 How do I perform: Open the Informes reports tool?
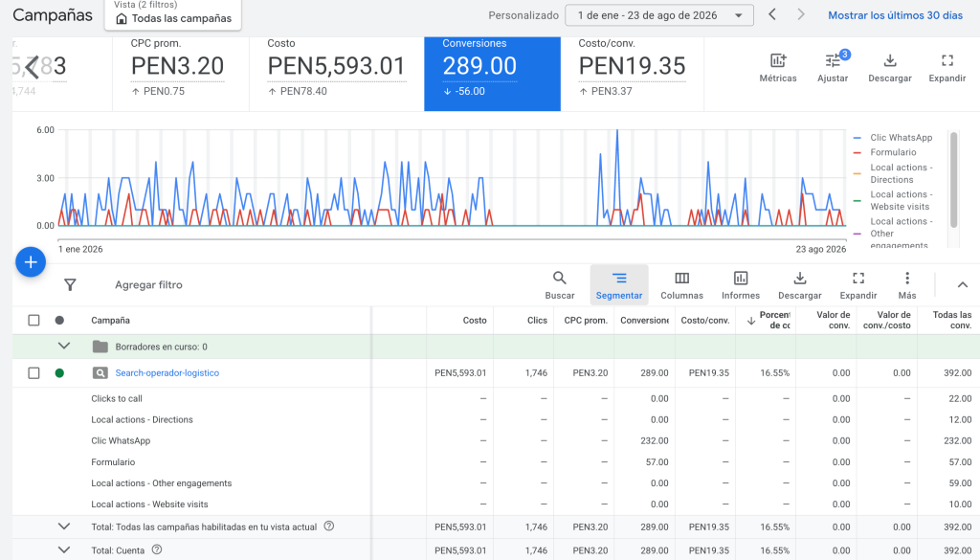741,285
